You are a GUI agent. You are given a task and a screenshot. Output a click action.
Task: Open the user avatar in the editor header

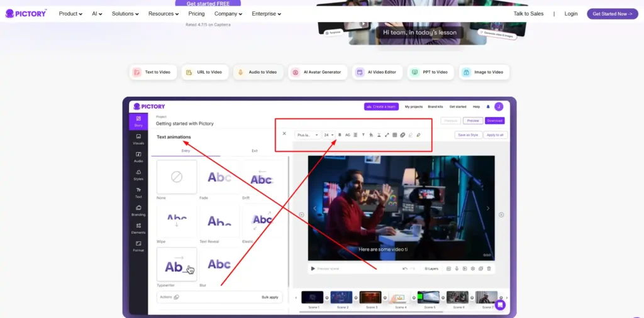(x=499, y=107)
